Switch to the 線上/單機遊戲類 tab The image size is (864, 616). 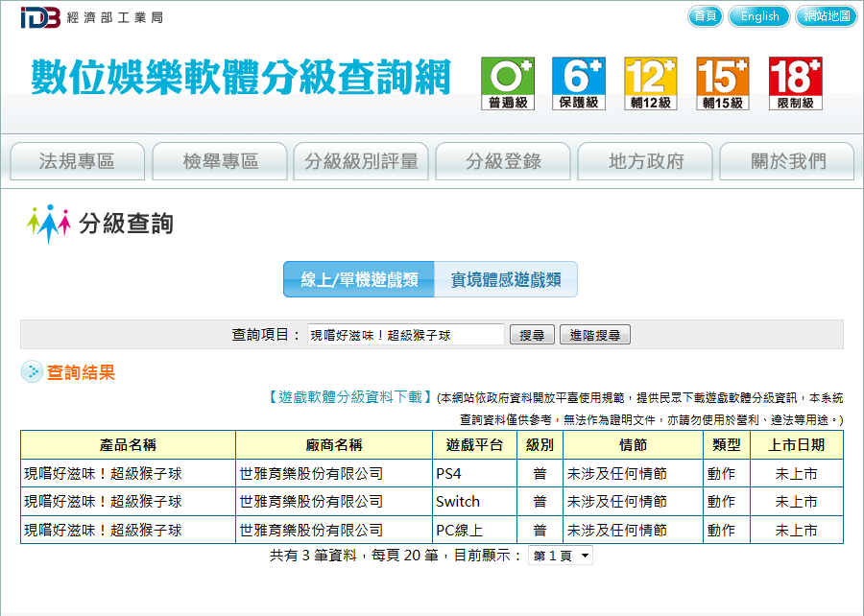[x=359, y=280]
